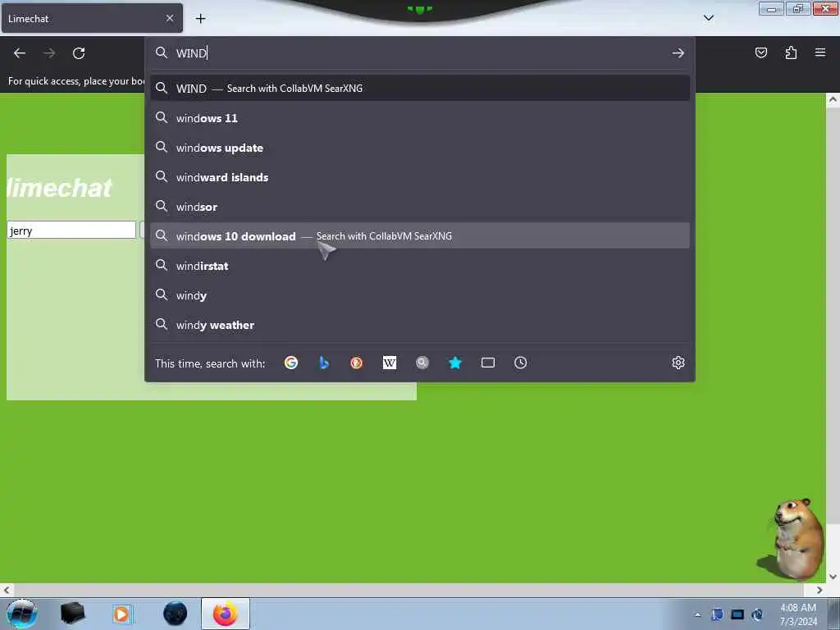Open the black box taskbar app
Screen dimensions: 840x630
72,614
